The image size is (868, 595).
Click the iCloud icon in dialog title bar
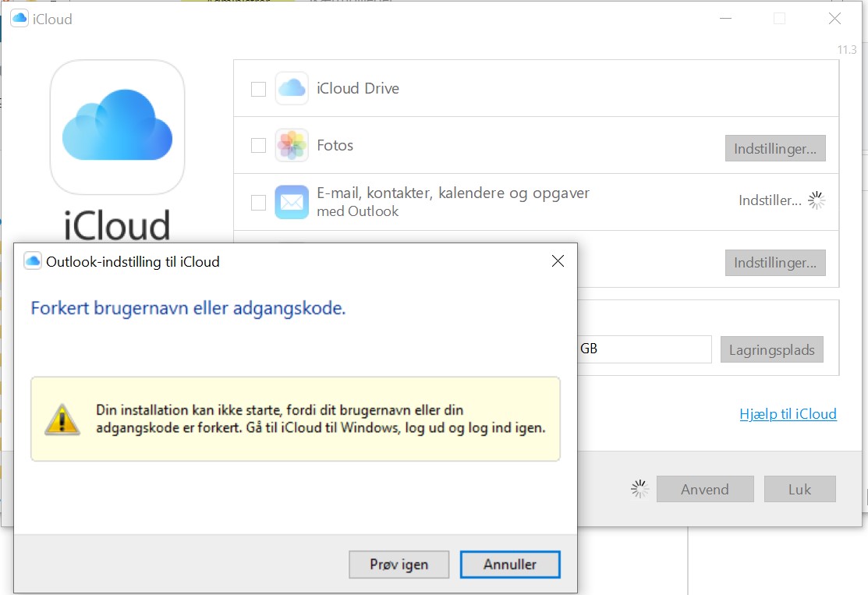(x=33, y=261)
